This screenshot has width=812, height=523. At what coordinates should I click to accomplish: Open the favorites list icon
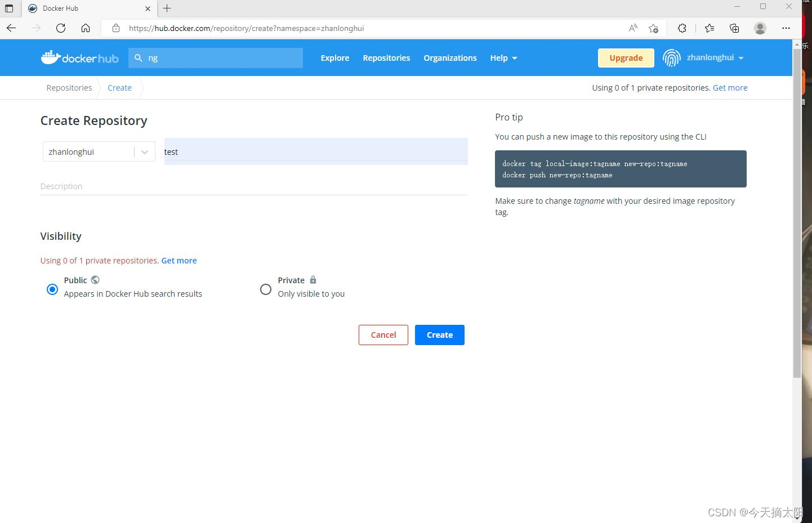pyautogui.click(x=710, y=28)
